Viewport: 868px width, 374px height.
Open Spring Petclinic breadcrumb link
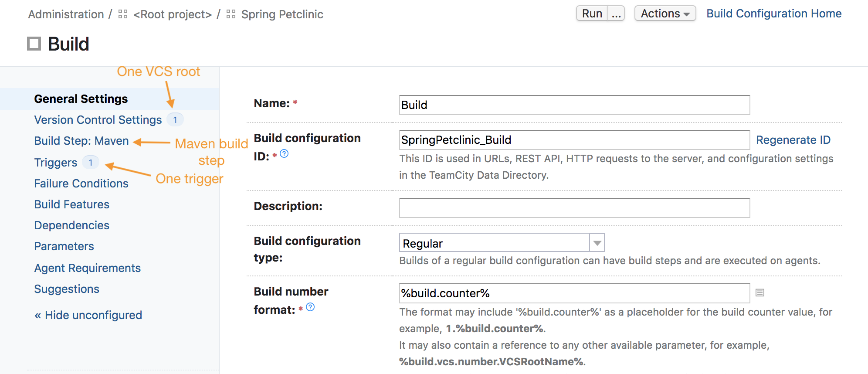[282, 14]
